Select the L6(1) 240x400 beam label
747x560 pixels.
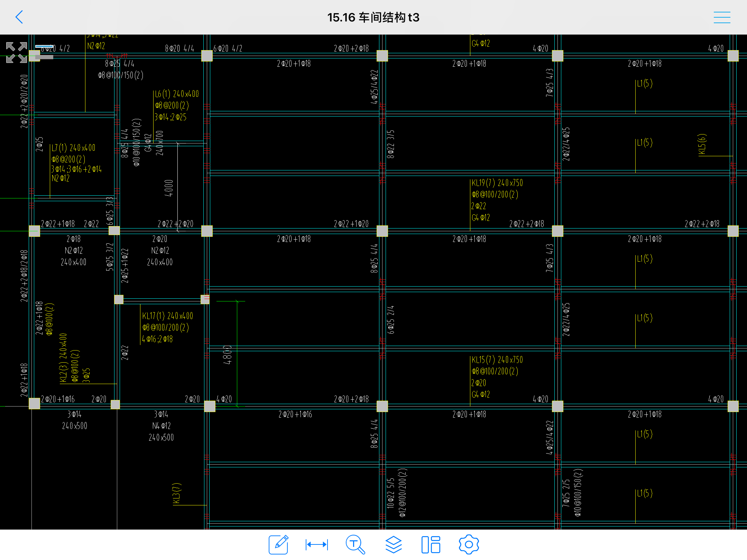point(176,94)
